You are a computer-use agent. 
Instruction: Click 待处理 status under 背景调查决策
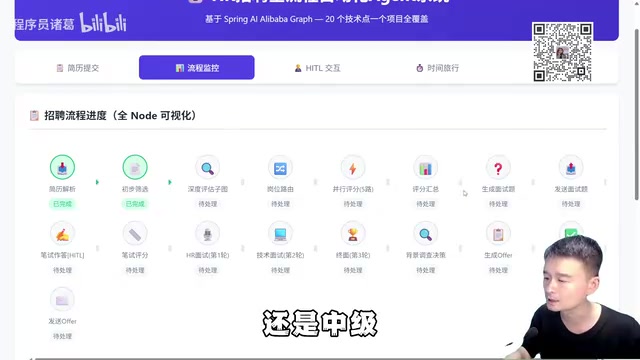[x=426, y=270]
